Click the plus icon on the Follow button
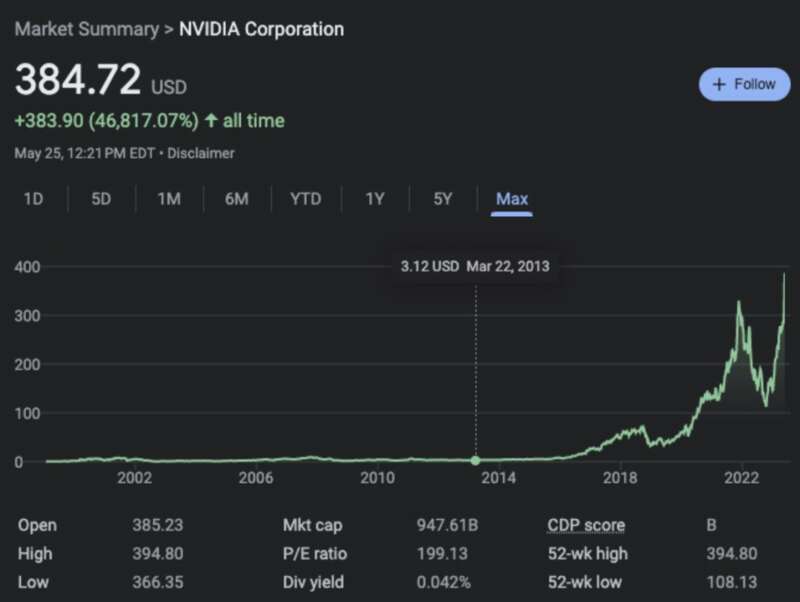This screenshot has width=800, height=602. tap(718, 84)
